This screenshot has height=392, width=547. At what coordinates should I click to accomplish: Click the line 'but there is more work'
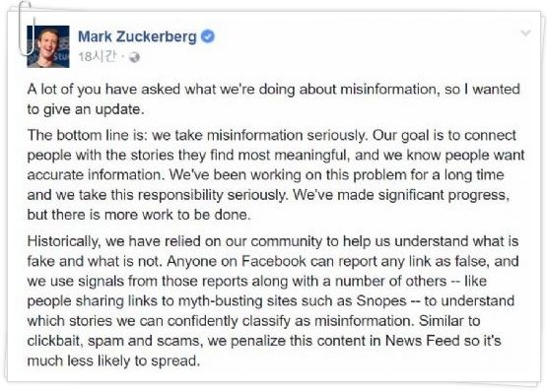pos(139,215)
